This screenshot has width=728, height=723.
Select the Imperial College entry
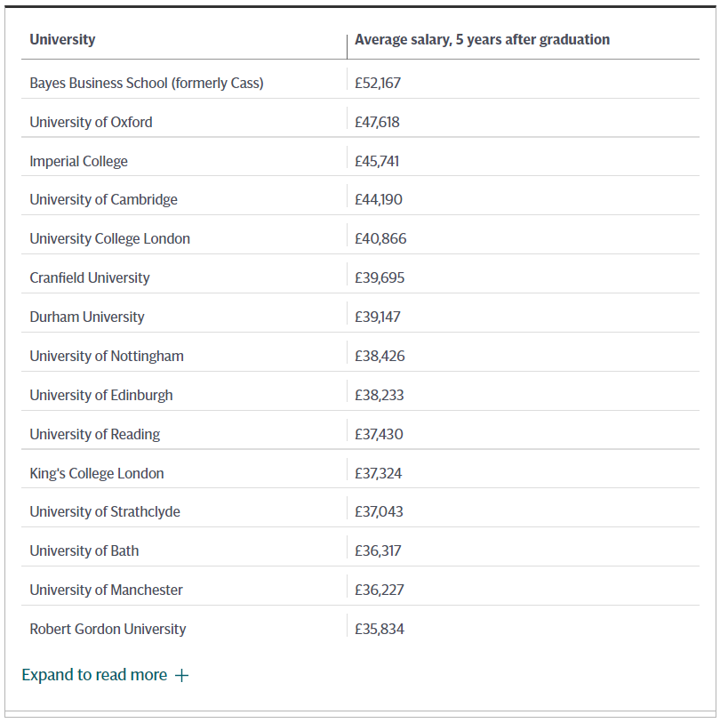click(78, 161)
